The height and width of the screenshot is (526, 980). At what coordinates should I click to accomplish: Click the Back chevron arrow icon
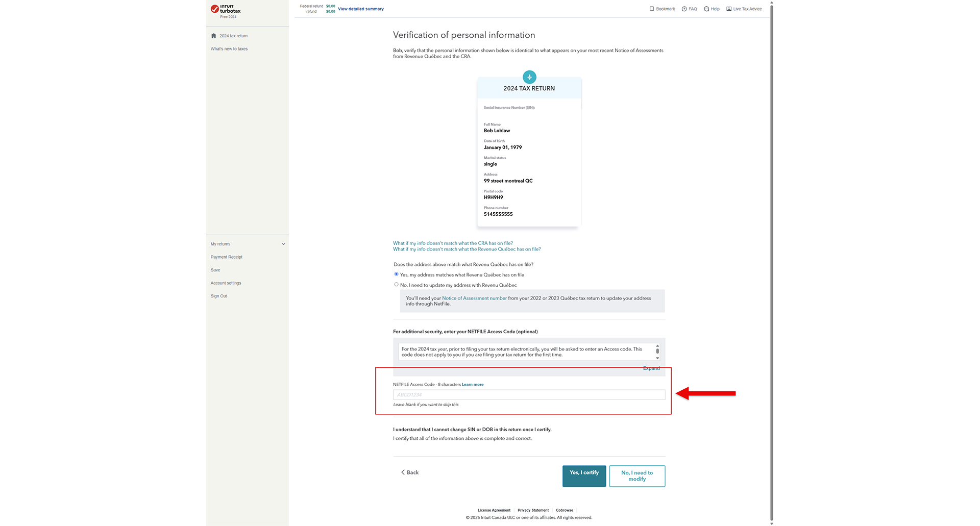tap(403, 472)
